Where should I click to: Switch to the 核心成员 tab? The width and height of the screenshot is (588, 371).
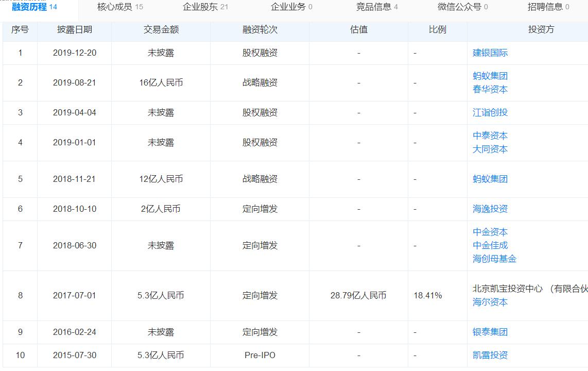tap(111, 8)
